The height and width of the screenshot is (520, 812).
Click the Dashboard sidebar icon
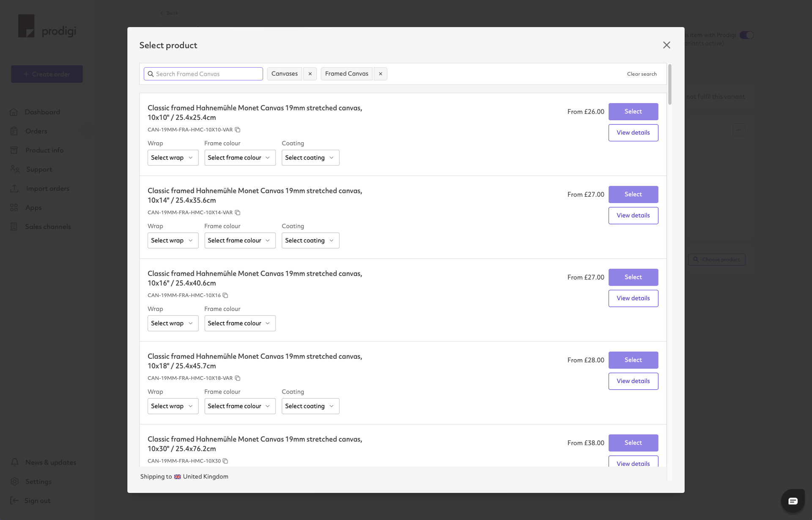(14, 112)
